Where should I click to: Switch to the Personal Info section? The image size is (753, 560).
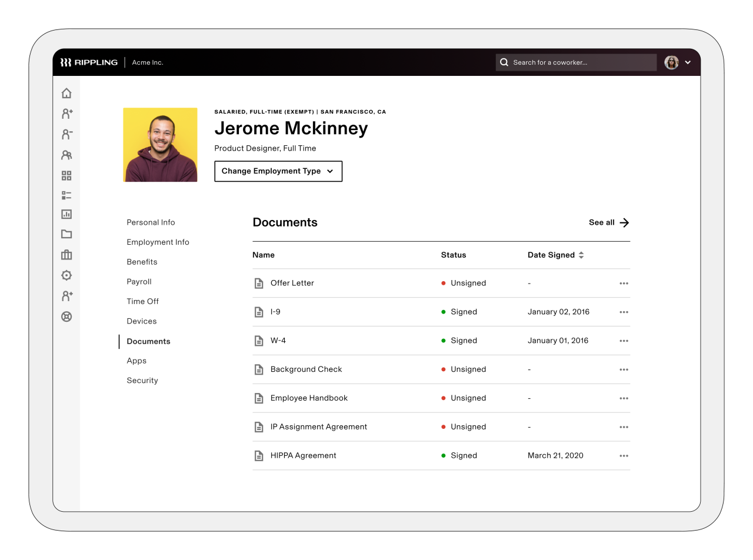[x=151, y=222]
